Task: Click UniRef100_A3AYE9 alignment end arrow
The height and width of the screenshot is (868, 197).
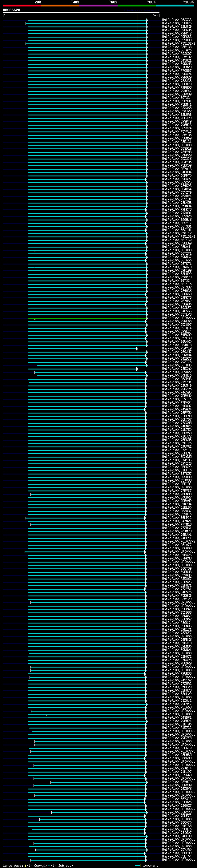Action: pos(137,349)
